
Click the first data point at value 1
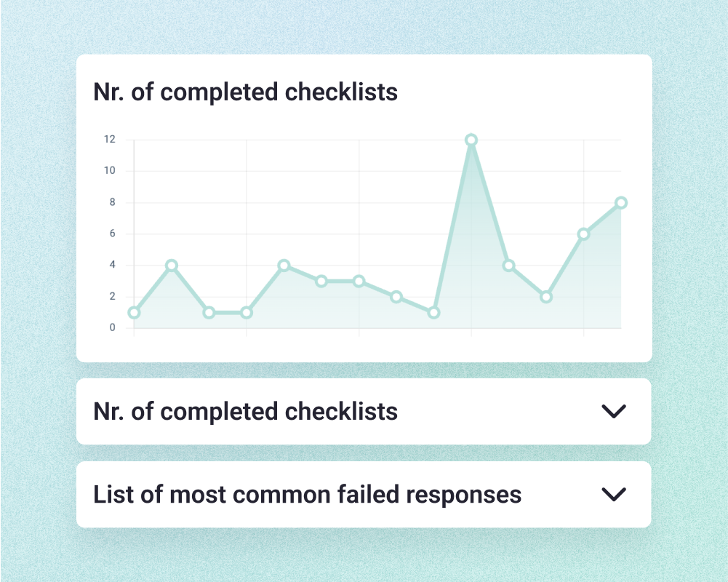pos(134,313)
